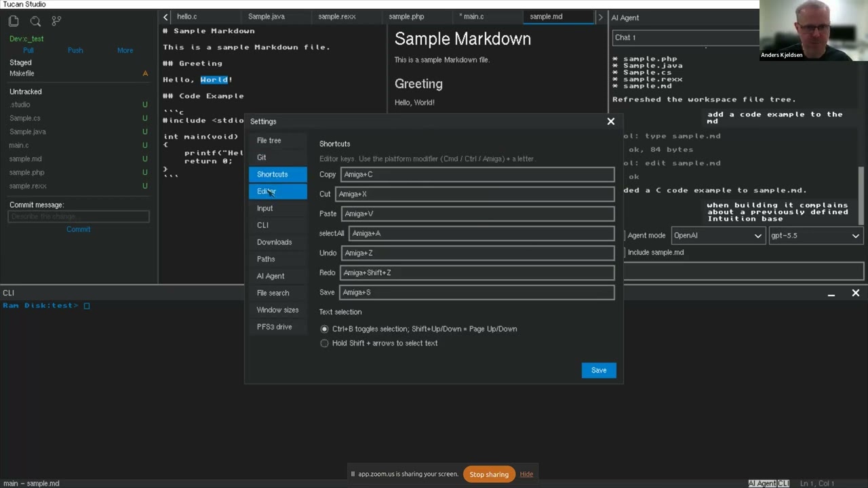Open File tree settings section
This screenshot has height=488, width=868.
277,140
